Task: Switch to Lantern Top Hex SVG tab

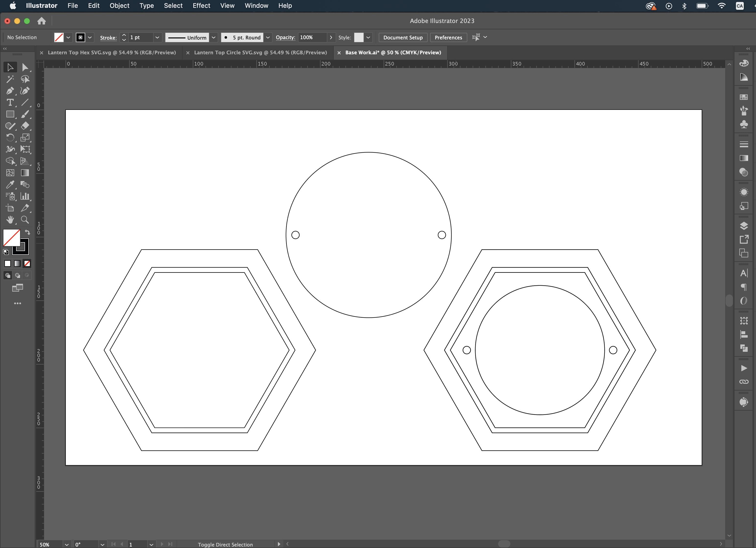Action: click(112, 52)
